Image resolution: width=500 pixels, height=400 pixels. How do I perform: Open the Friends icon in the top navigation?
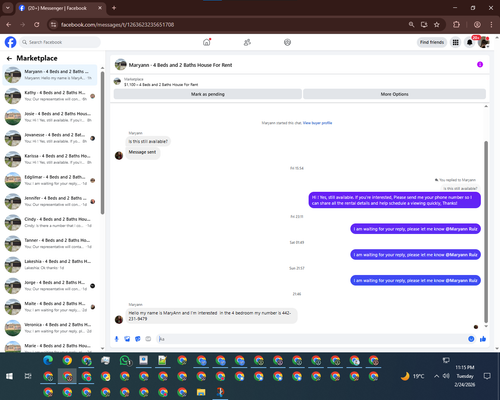[x=247, y=42]
